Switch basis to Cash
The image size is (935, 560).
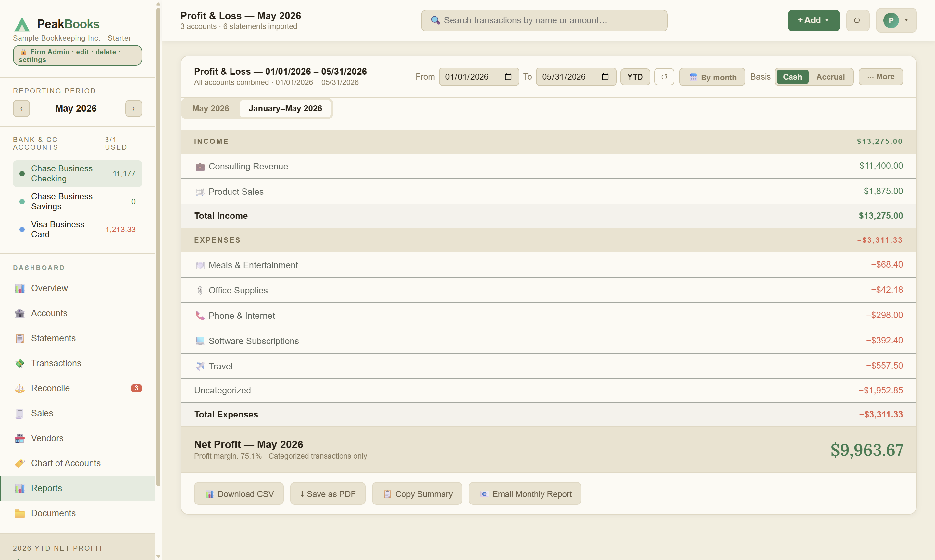(x=792, y=77)
